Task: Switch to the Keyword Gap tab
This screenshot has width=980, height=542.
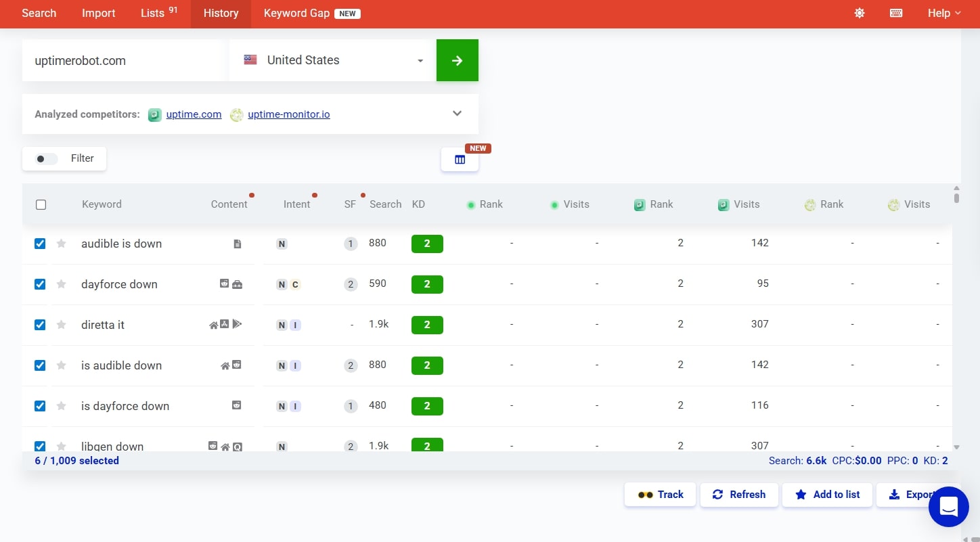Action: [x=296, y=13]
